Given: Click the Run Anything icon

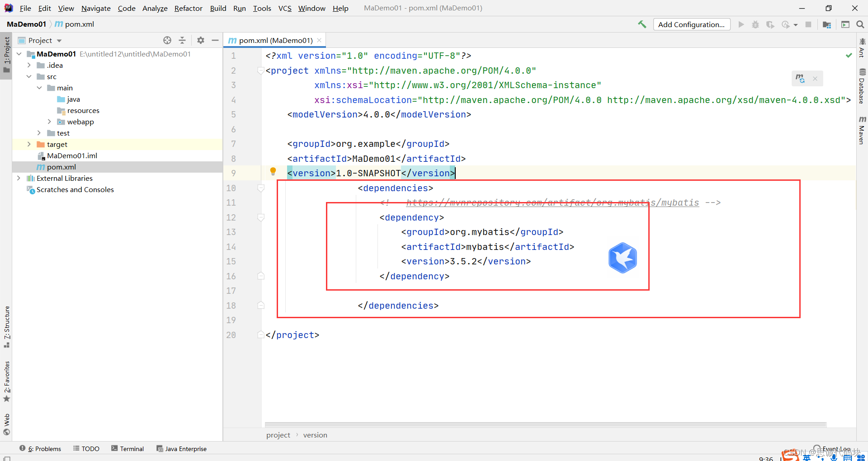Looking at the screenshot, I should coord(845,24).
